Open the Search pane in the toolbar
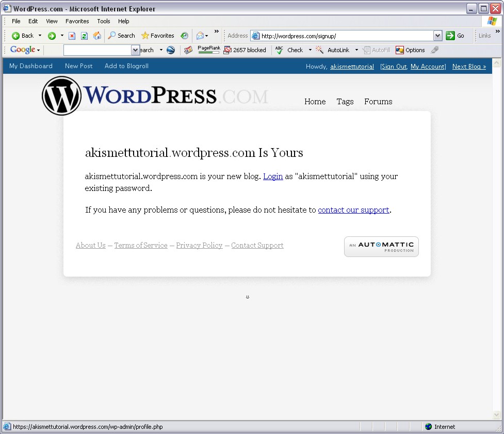Viewport: 504px width, 434px height. 122,36
